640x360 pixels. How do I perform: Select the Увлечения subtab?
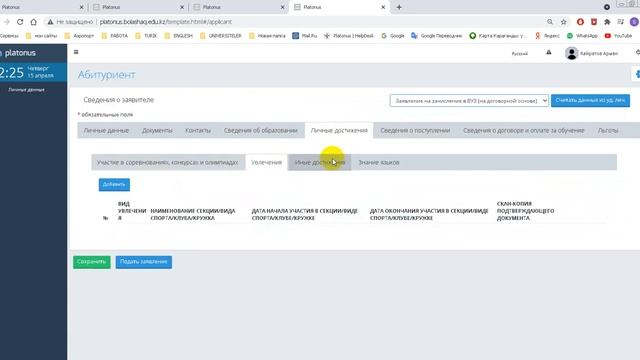[x=267, y=162]
